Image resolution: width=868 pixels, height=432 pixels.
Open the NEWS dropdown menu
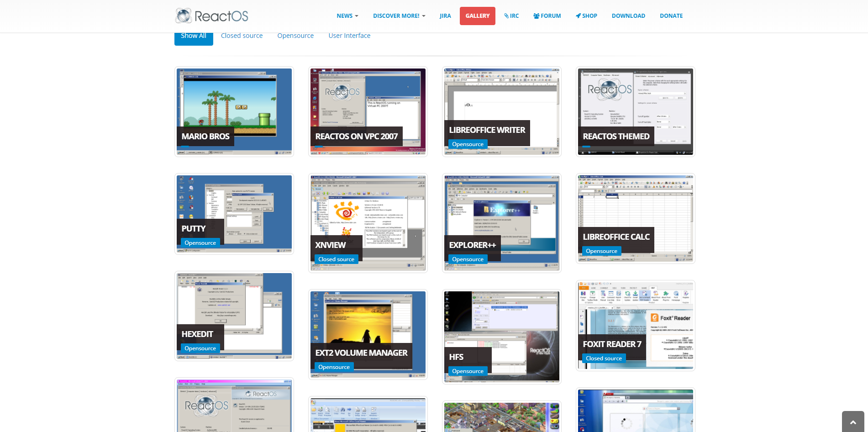click(347, 16)
